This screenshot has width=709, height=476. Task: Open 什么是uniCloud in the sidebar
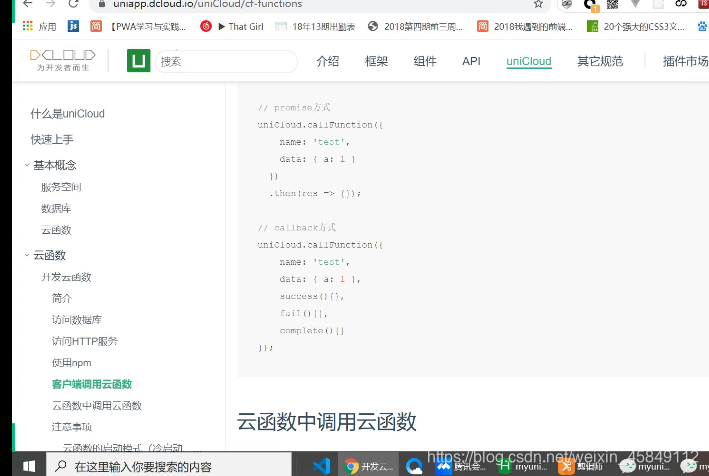point(67,114)
